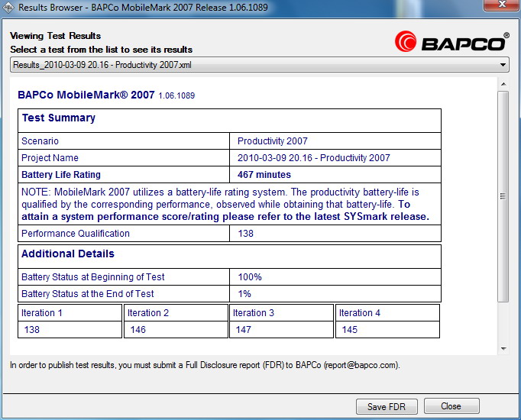The width and height of the screenshot is (521, 420).
Task: Click the 'Scenario' label cell
Action: tap(124, 141)
